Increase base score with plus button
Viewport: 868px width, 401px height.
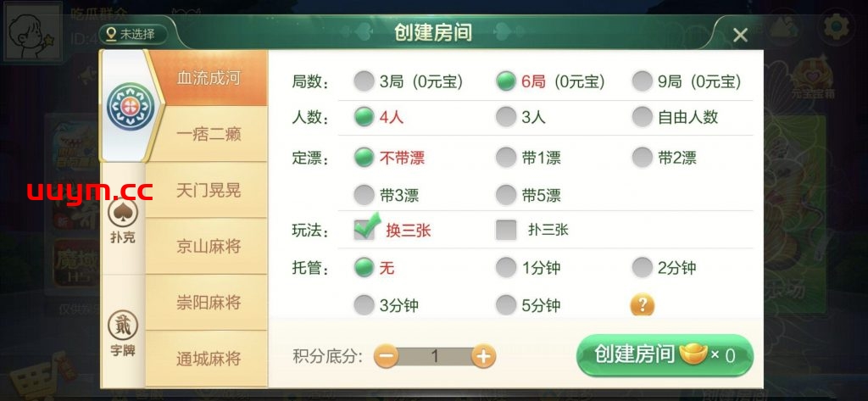click(x=483, y=356)
